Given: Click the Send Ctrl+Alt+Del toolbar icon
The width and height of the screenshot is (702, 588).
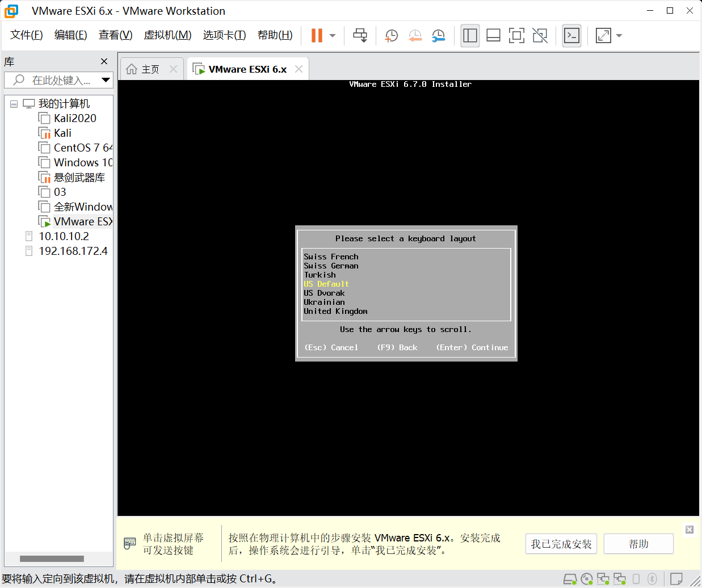Looking at the screenshot, I should (x=360, y=36).
